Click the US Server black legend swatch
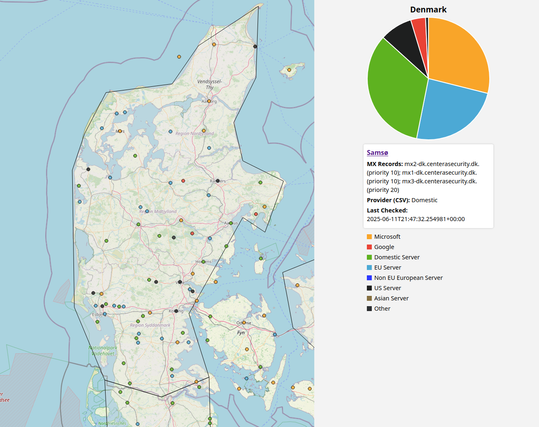This screenshot has width=539, height=427. coord(369,288)
